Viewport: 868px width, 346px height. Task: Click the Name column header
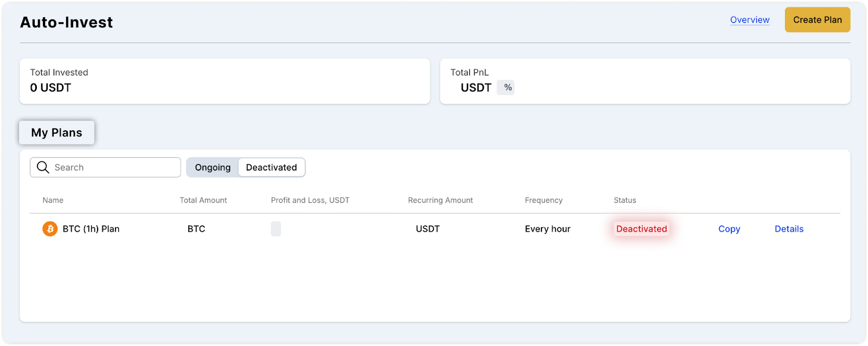tap(53, 200)
